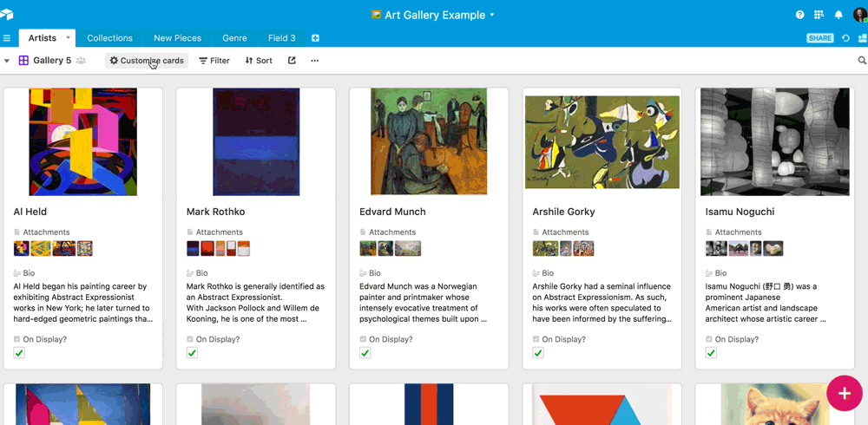The width and height of the screenshot is (868, 425).
Task: Open the blocks panel icon
Action: 862,38
